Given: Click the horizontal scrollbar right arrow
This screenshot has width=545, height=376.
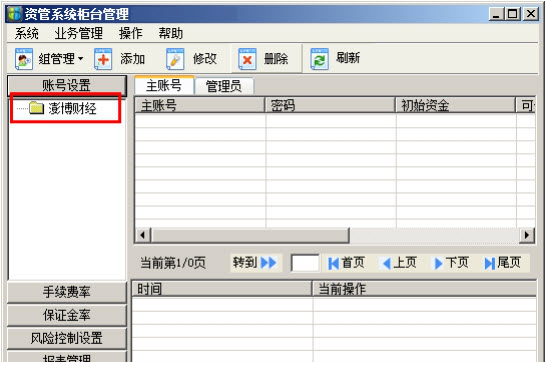Looking at the screenshot, I should [x=527, y=235].
